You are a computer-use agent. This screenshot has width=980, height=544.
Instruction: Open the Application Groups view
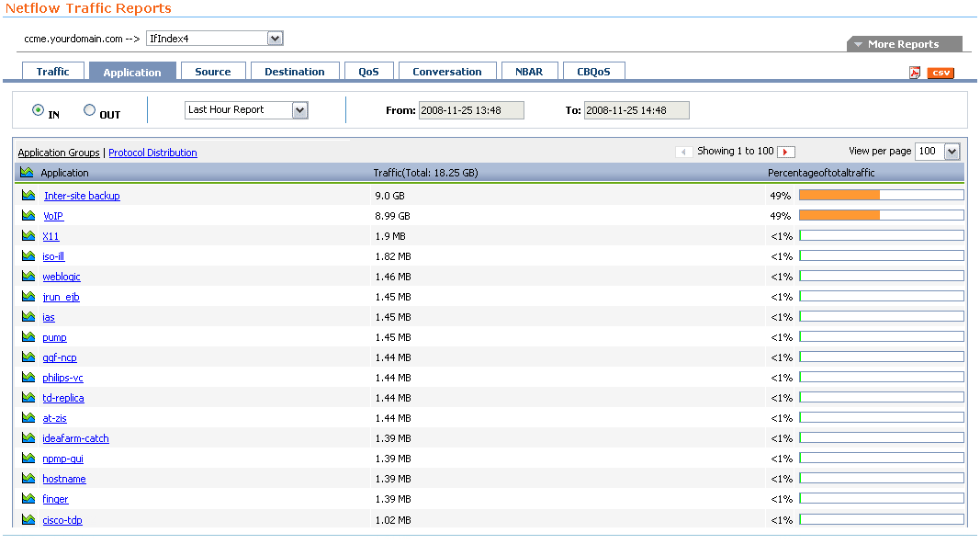59,153
